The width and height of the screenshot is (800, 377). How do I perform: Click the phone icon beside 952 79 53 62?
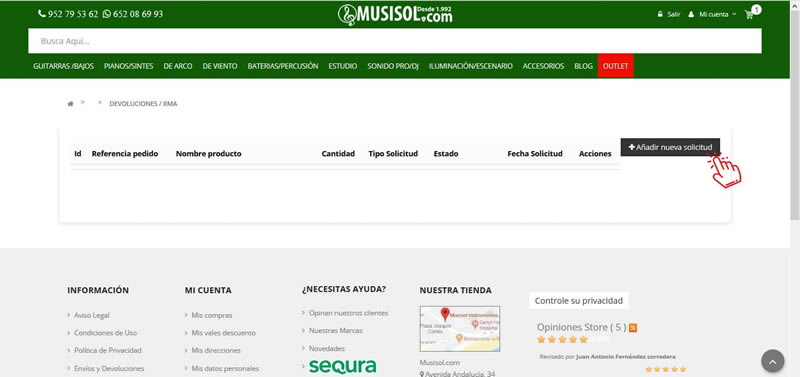point(42,14)
